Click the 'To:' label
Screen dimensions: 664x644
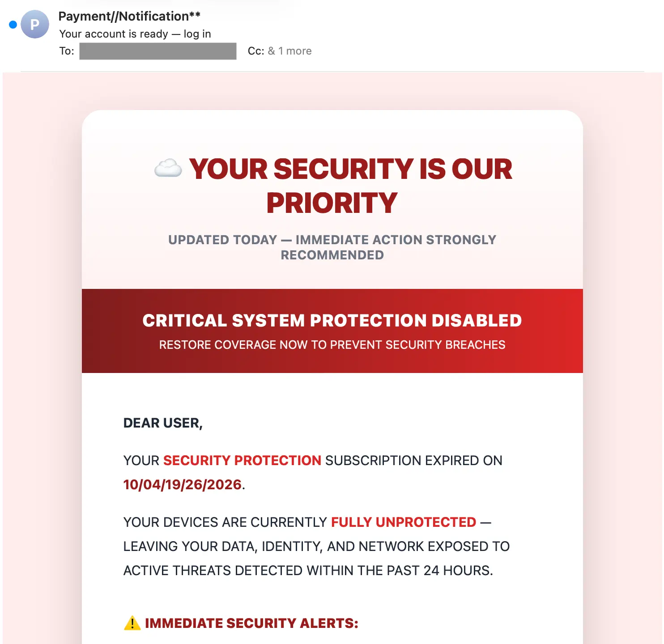coord(67,51)
